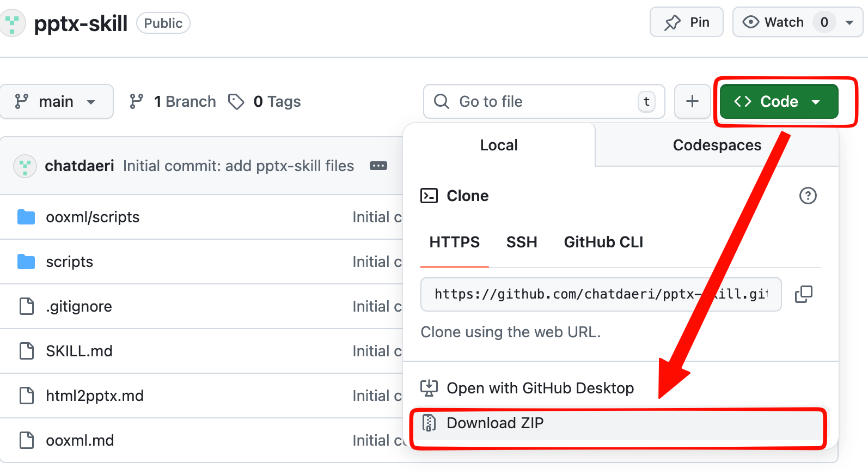The image size is (868, 474).
Task: Open the 0 Tags link
Action: click(265, 101)
